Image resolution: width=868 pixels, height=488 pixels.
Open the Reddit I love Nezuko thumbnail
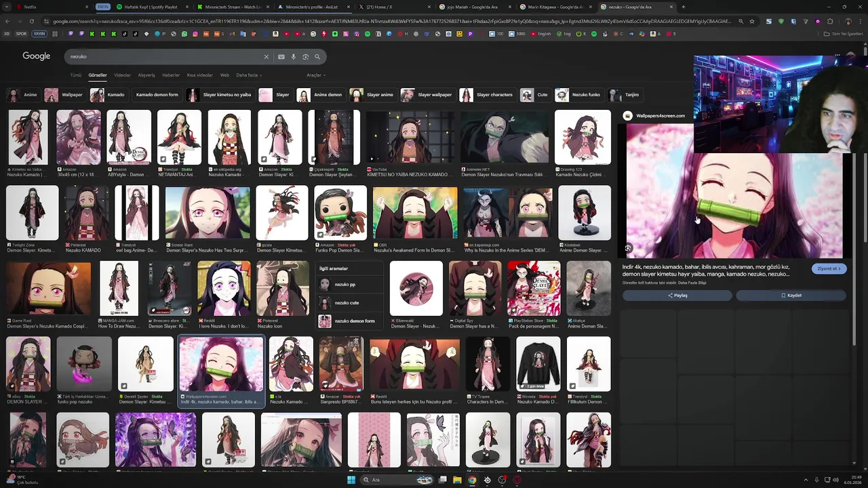(224, 289)
